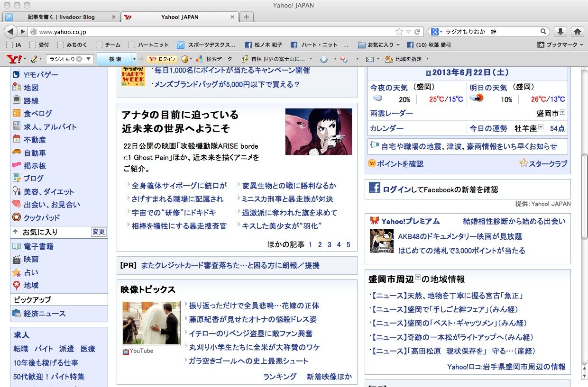Viewport: 588px width, 387px height.
Task: Open the downloads arrow button
Action: pos(560,32)
